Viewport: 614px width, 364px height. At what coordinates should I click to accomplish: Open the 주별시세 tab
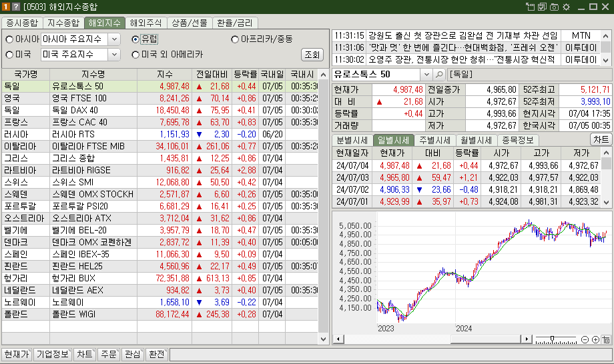point(434,140)
